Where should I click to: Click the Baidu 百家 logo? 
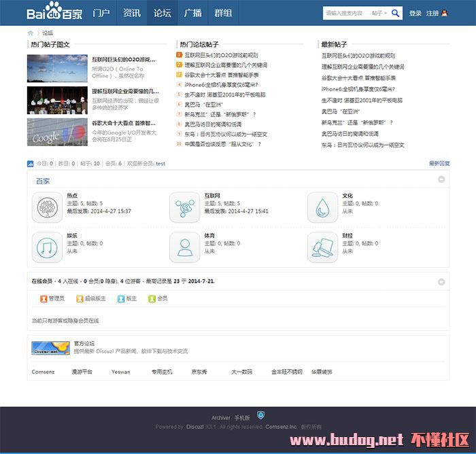pos(54,13)
